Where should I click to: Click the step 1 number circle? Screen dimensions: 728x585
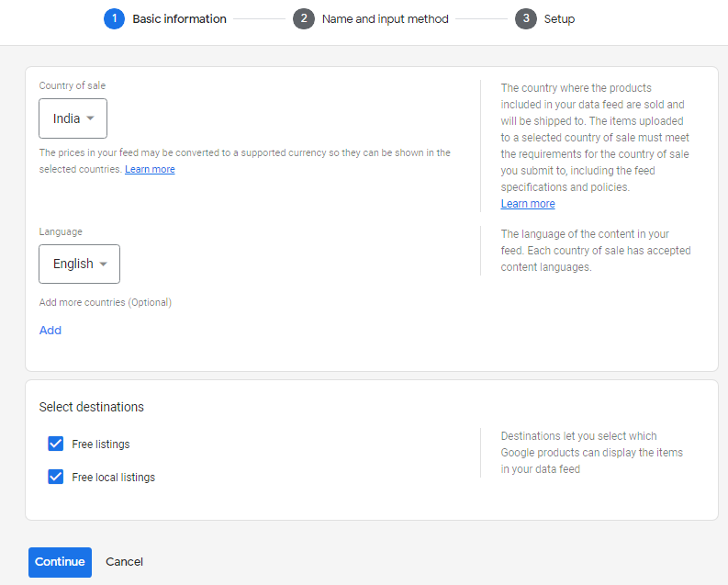(x=114, y=18)
